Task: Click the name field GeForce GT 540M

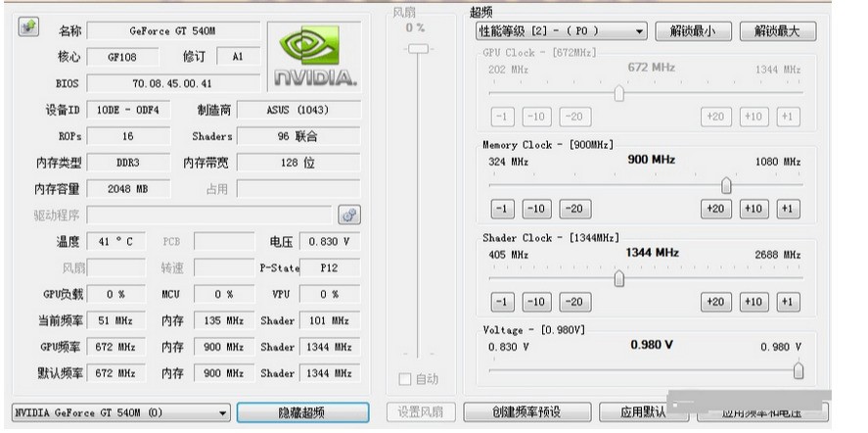Action: [173, 31]
